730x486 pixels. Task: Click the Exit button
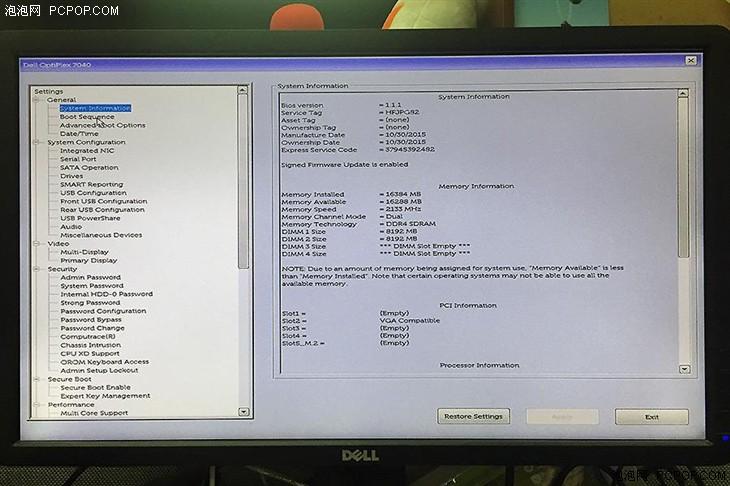point(652,417)
